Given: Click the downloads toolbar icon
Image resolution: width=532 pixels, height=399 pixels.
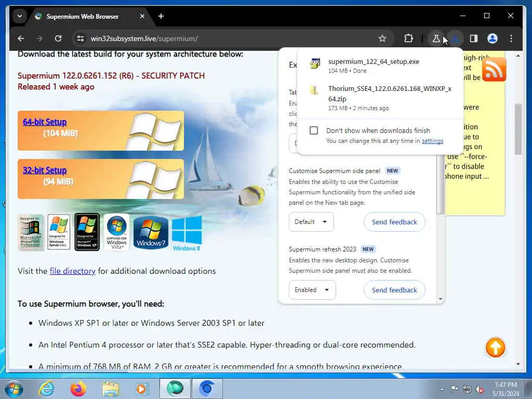Looking at the screenshot, I should (x=455, y=38).
